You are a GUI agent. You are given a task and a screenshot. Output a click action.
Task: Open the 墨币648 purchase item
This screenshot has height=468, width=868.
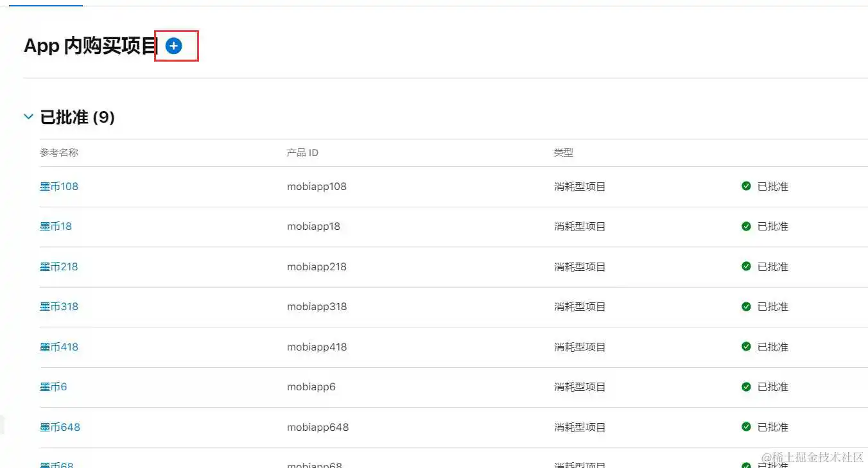tap(60, 427)
